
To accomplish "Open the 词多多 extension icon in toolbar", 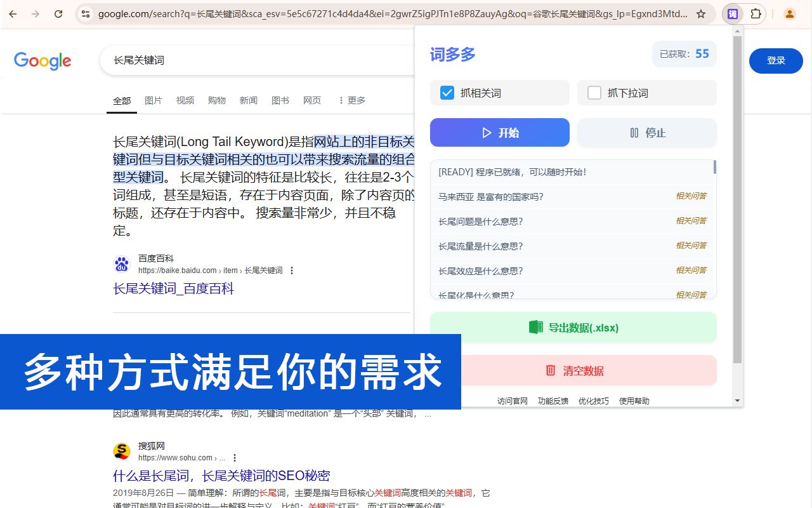I will 733,13.
